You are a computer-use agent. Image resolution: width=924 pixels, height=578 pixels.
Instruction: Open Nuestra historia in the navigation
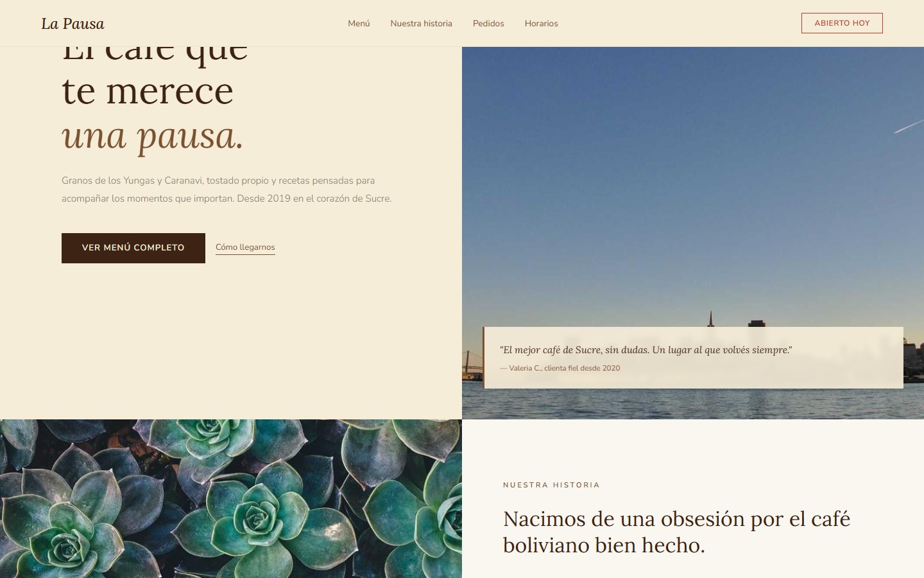(421, 23)
